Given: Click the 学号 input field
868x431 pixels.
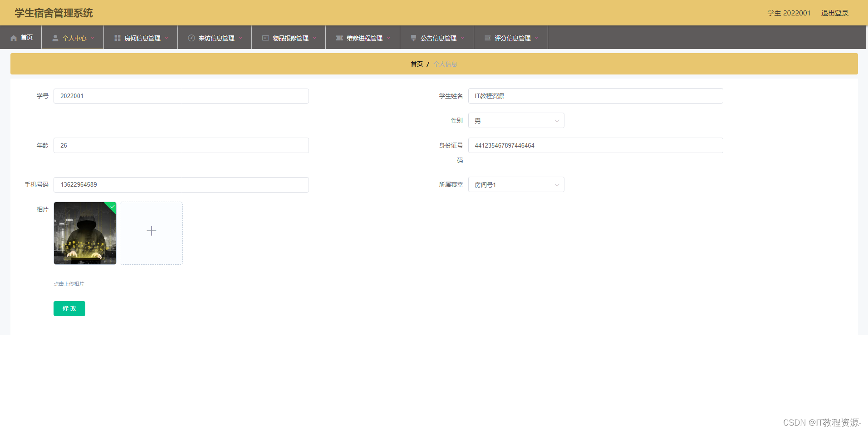Looking at the screenshot, I should click(181, 96).
